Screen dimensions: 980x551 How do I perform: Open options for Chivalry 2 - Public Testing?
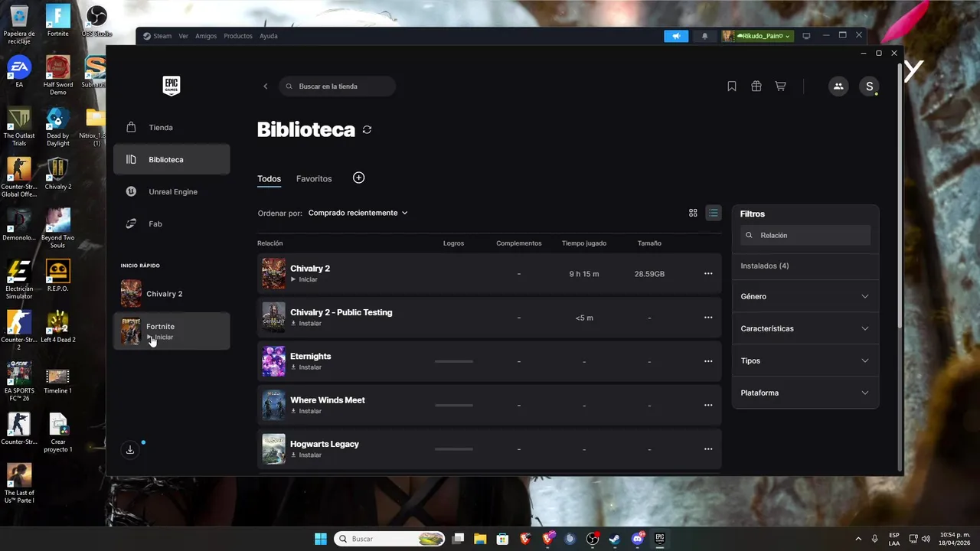[x=708, y=317]
